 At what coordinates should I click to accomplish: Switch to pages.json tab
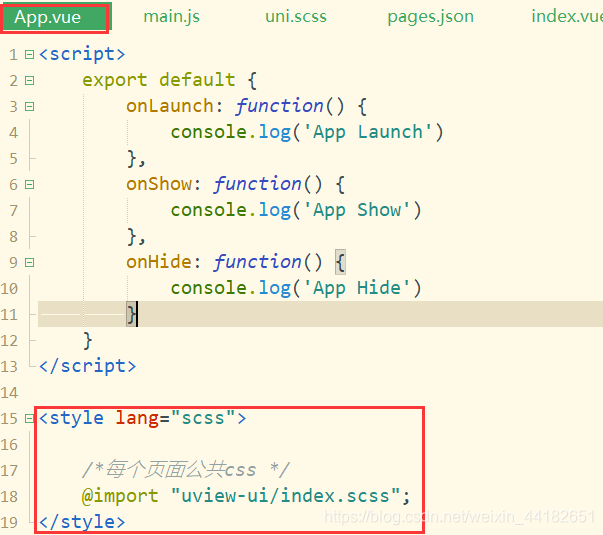click(430, 17)
